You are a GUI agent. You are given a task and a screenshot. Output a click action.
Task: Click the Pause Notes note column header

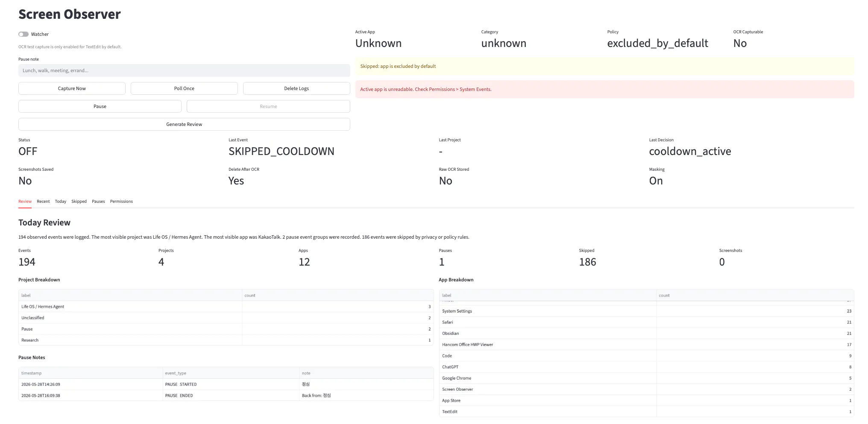pos(366,373)
